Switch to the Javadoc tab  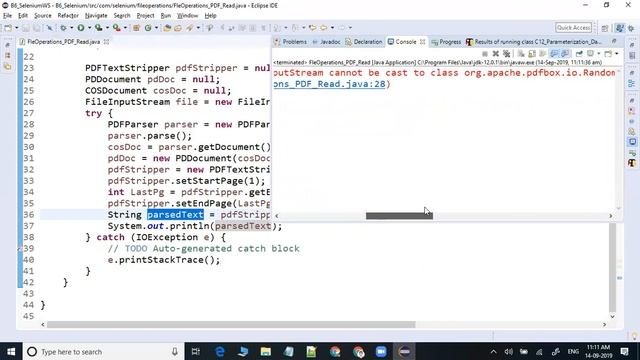pyautogui.click(x=326, y=42)
